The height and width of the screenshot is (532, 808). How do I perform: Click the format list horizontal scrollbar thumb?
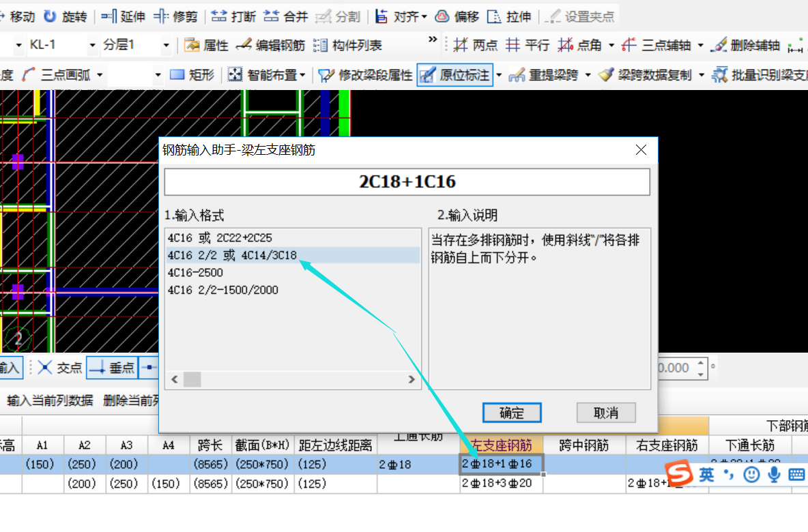pos(192,379)
